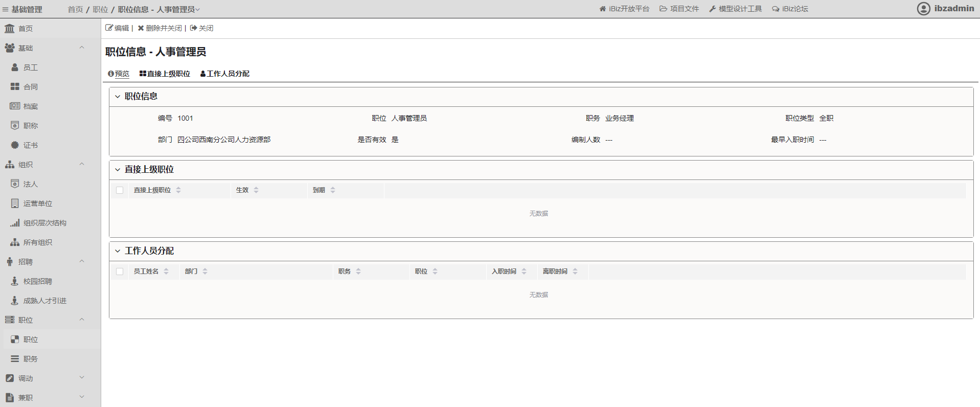Click the X icon for 删除并关闭

point(141,28)
